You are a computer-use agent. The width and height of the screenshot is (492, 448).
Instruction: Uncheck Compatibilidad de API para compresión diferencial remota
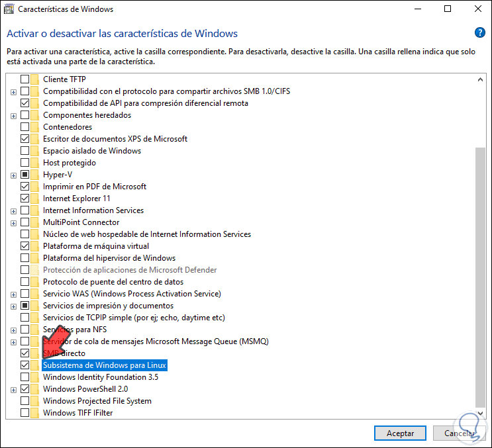[x=25, y=103]
